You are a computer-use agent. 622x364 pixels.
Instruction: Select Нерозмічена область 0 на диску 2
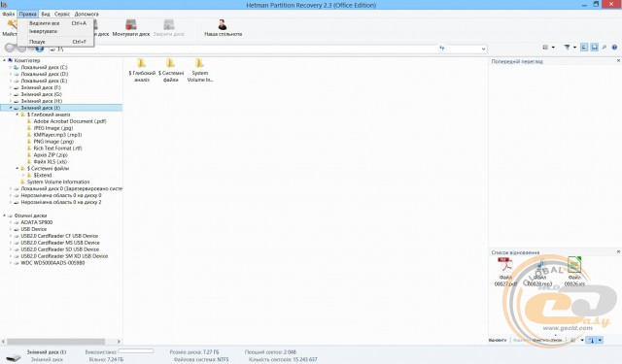point(61,202)
